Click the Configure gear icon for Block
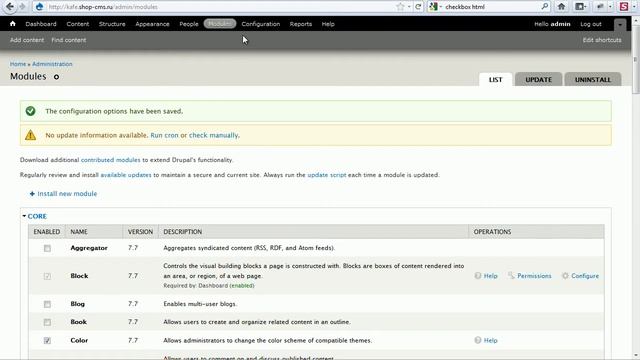 pyautogui.click(x=565, y=276)
